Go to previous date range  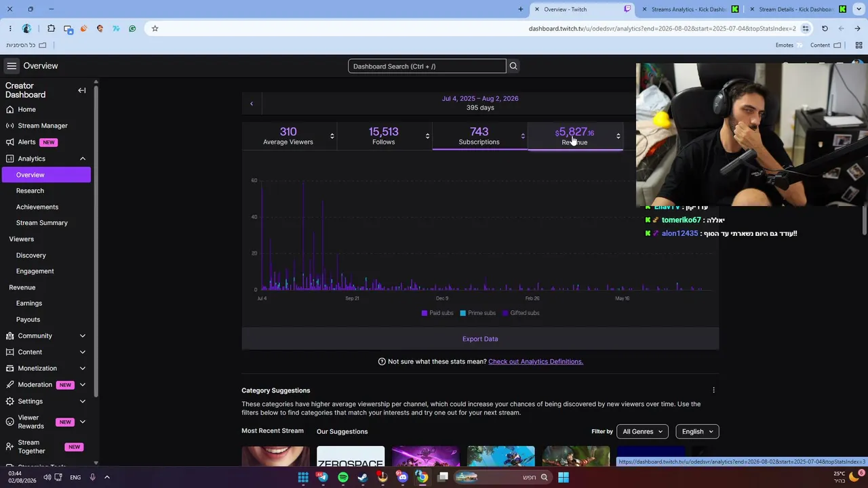252,103
